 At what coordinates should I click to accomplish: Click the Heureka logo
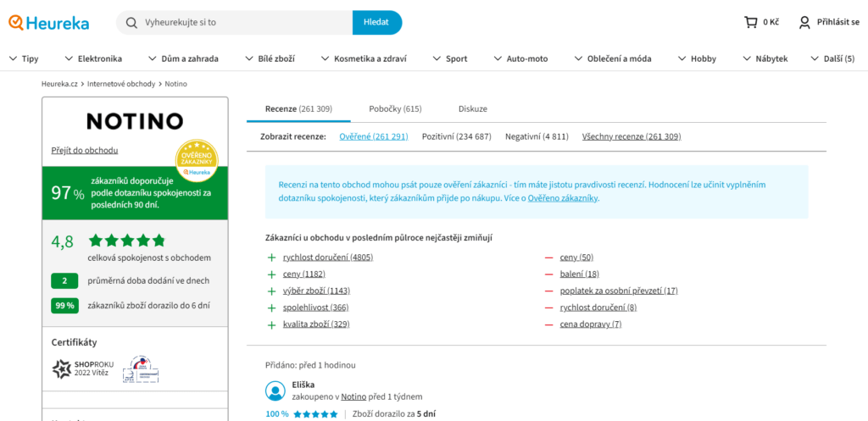pos(48,23)
